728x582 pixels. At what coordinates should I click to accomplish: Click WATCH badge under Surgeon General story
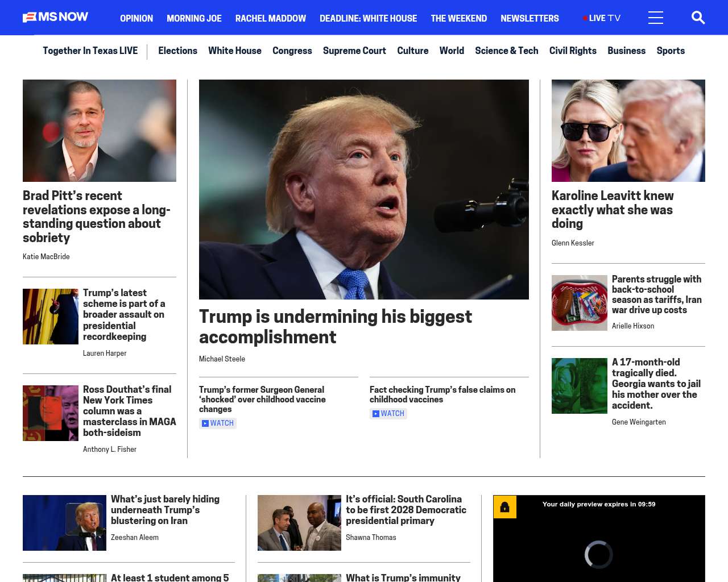point(218,423)
